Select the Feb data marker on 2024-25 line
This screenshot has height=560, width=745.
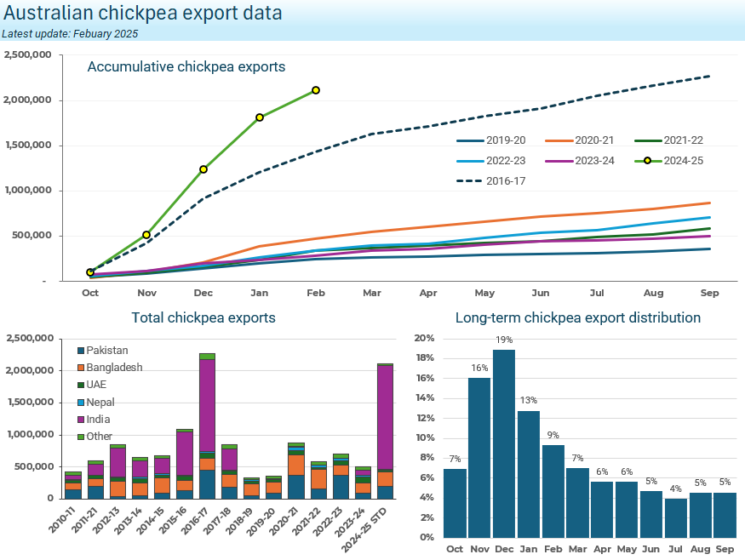(315, 89)
